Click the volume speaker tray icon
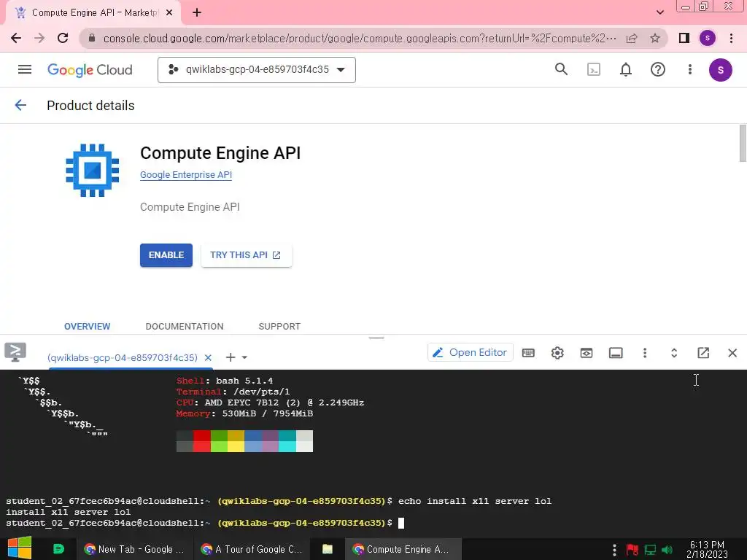The height and width of the screenshot is (560, 747). pos(667,550)
